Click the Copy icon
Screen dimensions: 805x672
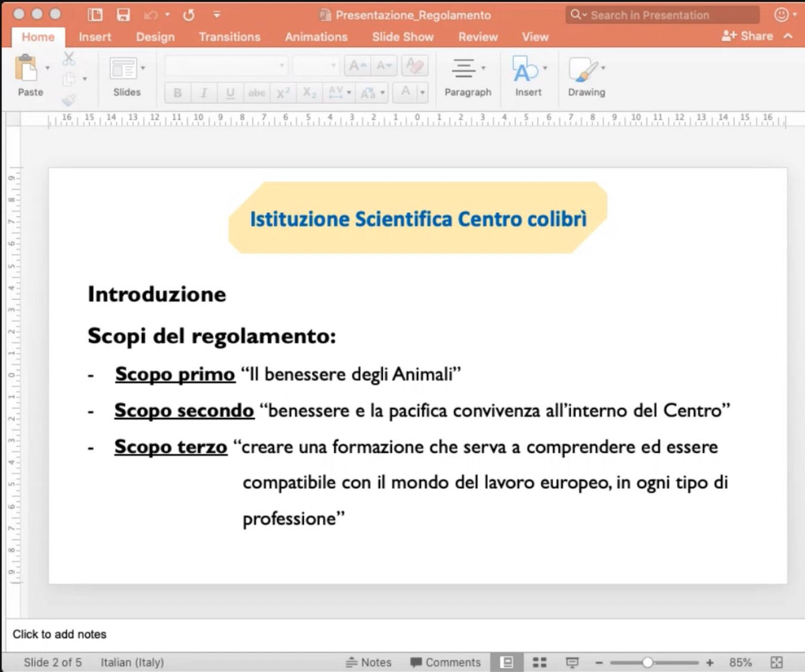69,79
